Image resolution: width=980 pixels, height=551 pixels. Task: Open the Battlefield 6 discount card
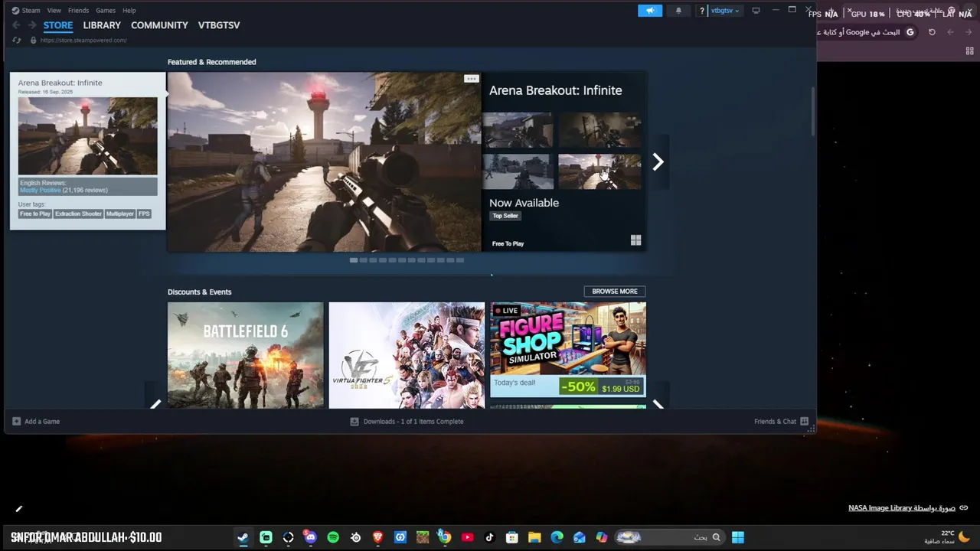click(246, 355)
